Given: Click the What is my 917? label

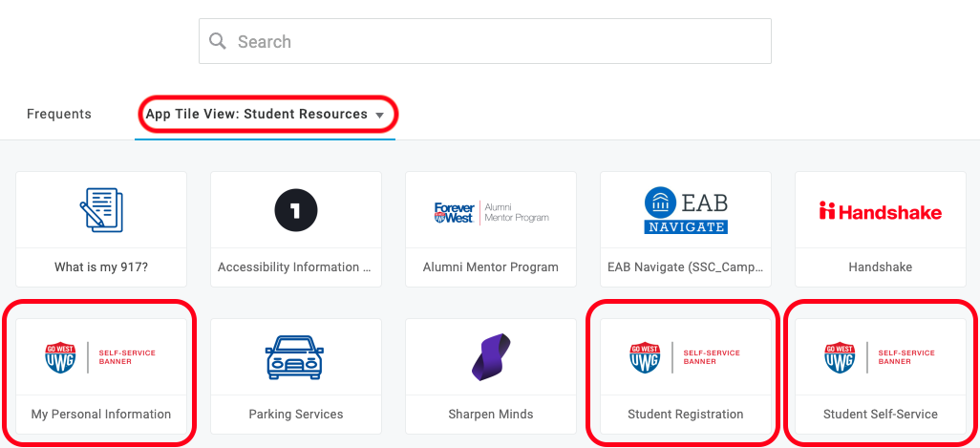Looking at the screenshot, I should tap(101, 267).
